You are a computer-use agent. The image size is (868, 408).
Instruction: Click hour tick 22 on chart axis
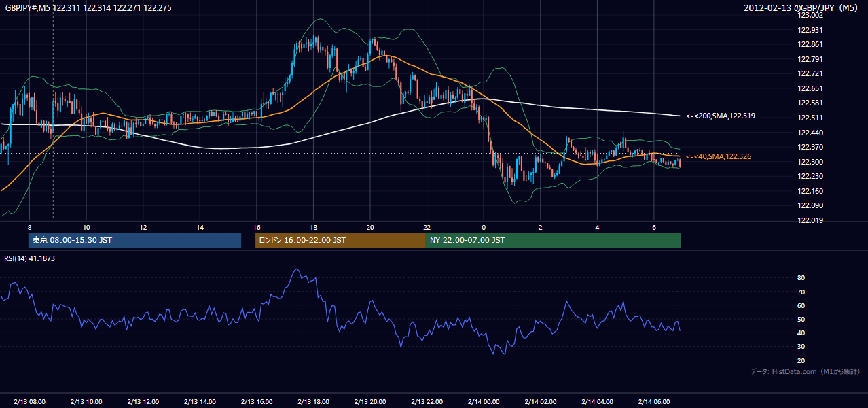pos(427,226)
